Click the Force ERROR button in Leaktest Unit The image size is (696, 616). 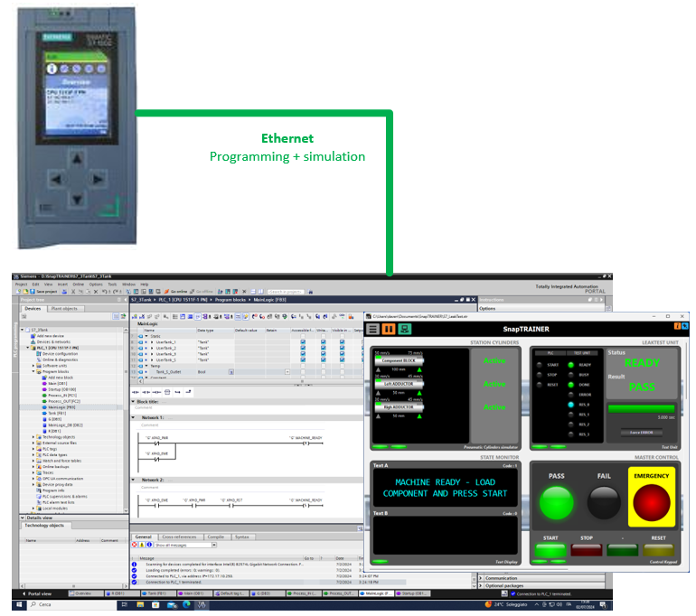tap(641, 432)
